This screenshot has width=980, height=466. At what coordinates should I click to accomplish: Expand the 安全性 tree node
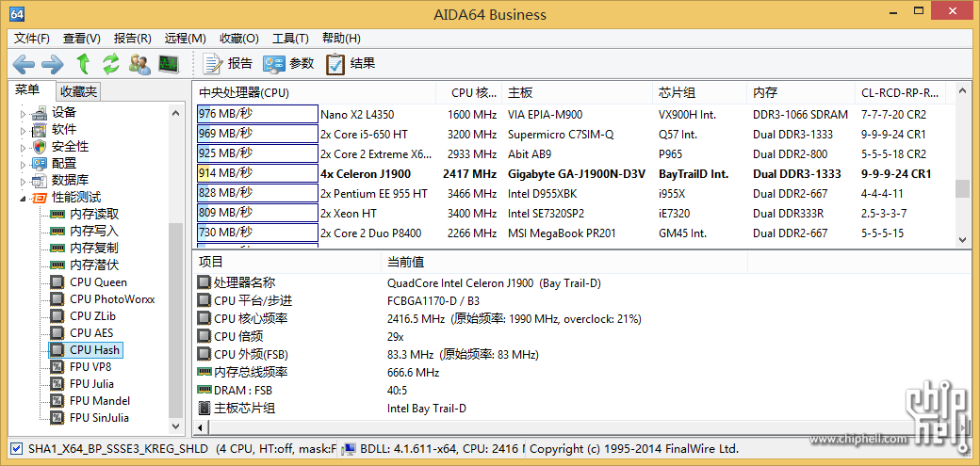pos(24,148)
